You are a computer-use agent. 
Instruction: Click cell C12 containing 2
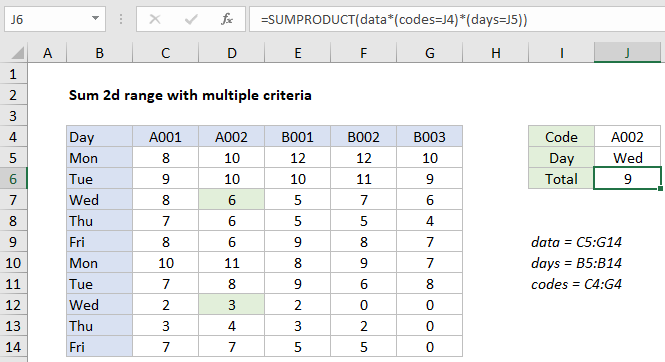[165, 305]
